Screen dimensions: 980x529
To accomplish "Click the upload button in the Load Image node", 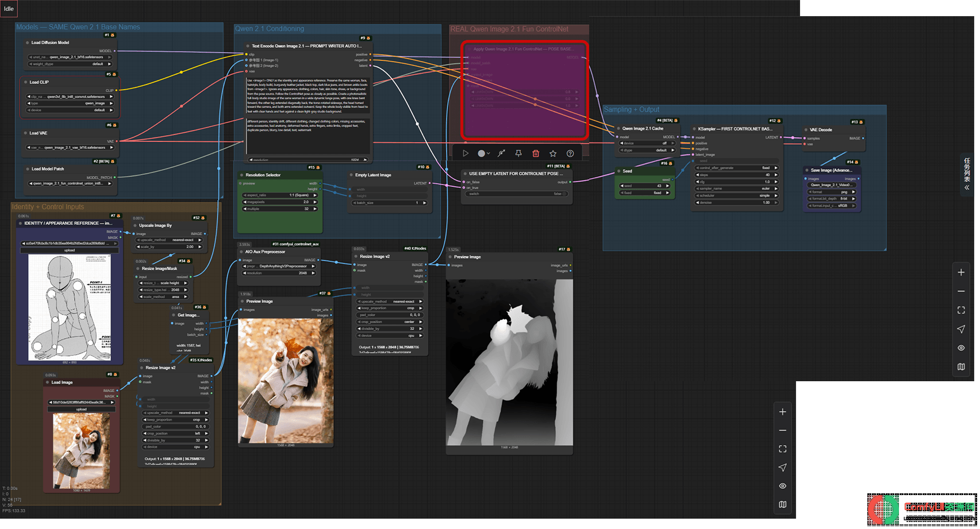I will [82, 409].
